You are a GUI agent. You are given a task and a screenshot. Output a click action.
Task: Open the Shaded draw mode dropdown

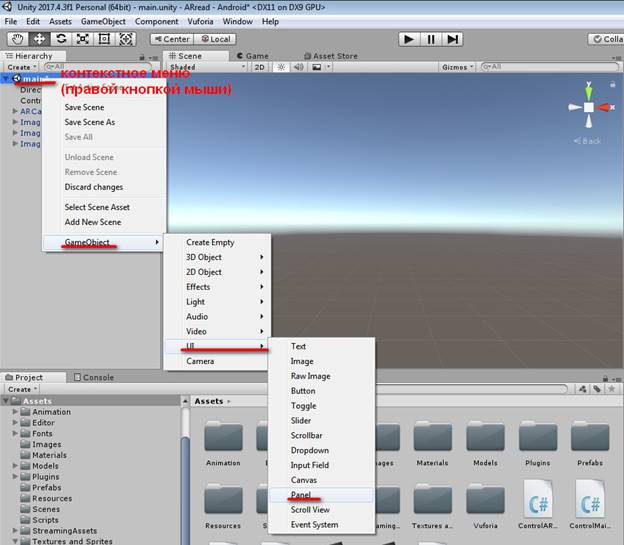(207, 67)
